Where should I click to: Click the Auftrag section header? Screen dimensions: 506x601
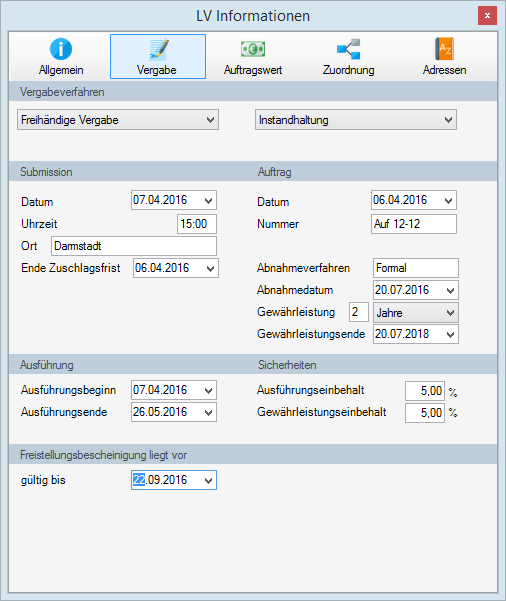coord(274,172)
